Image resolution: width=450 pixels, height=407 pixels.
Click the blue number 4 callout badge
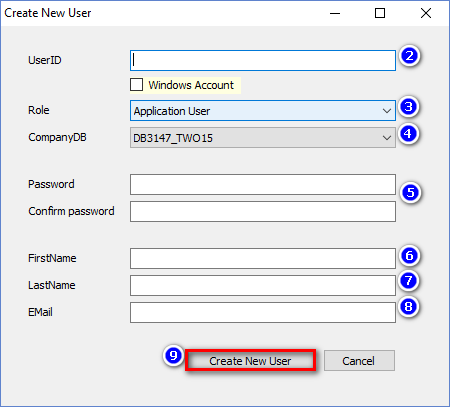[408, 134]
